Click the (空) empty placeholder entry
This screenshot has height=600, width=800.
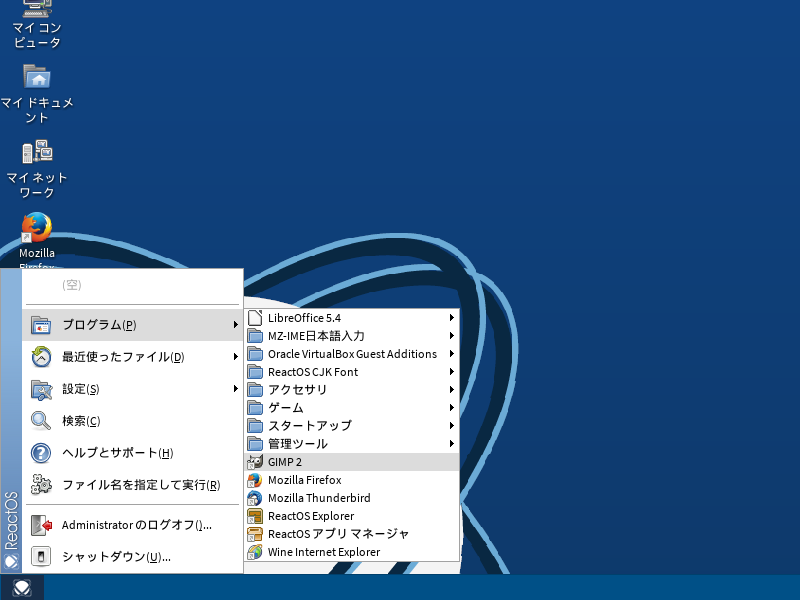71,285
